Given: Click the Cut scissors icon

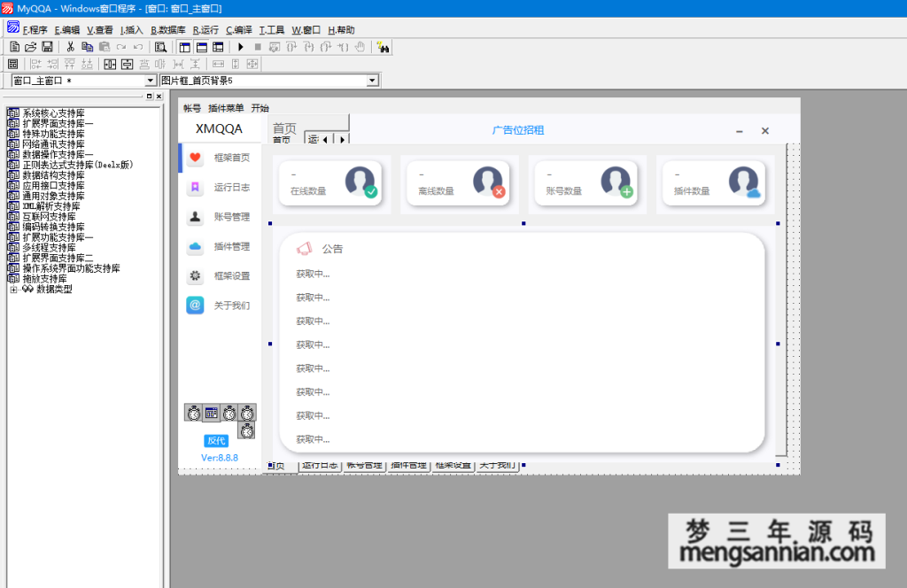Looking at the screenshot, I should 71,46.
